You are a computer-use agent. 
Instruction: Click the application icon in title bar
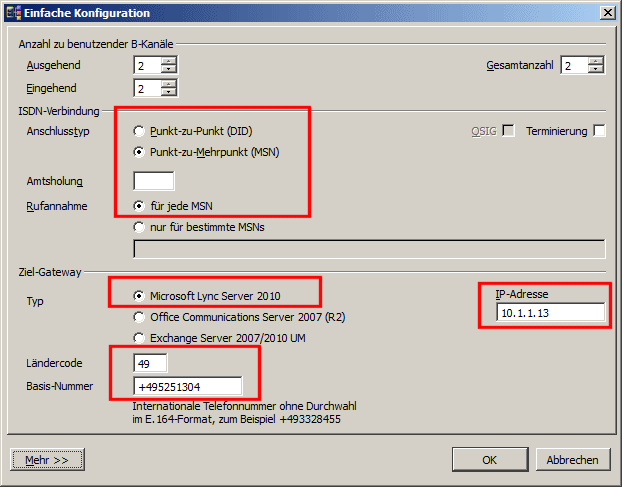coord(14,13)
